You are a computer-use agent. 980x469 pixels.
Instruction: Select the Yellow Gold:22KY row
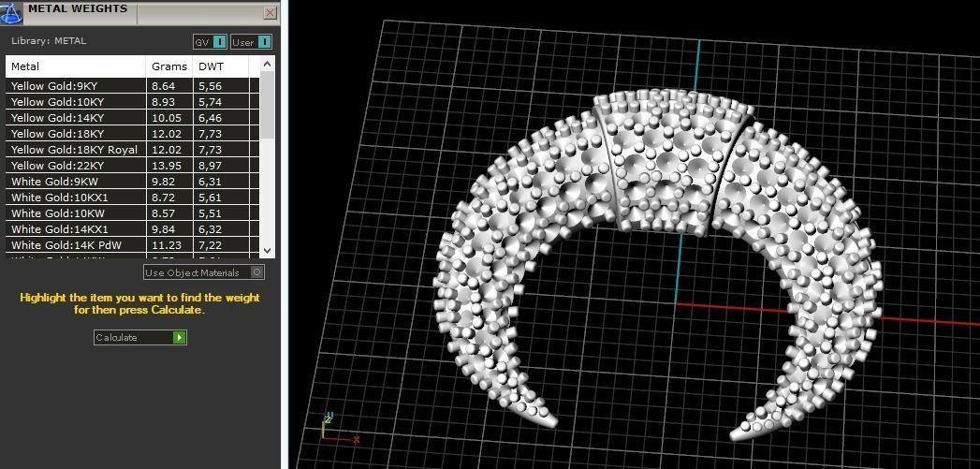coord(133,165)
